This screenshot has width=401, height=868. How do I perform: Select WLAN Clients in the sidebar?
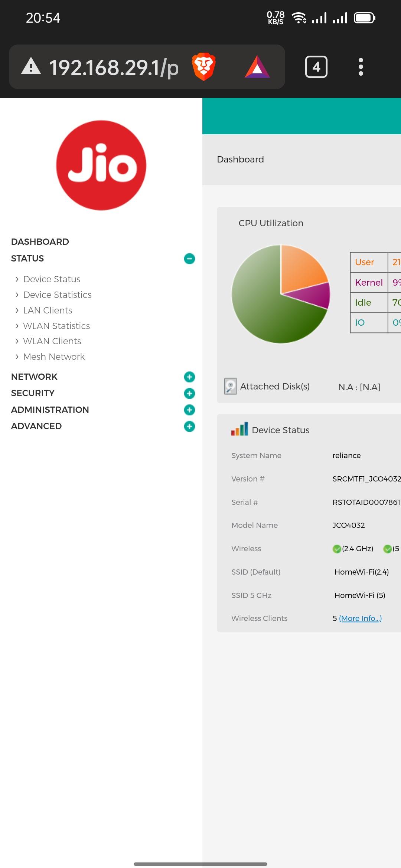pyautogui.click(x=52, y=341)
